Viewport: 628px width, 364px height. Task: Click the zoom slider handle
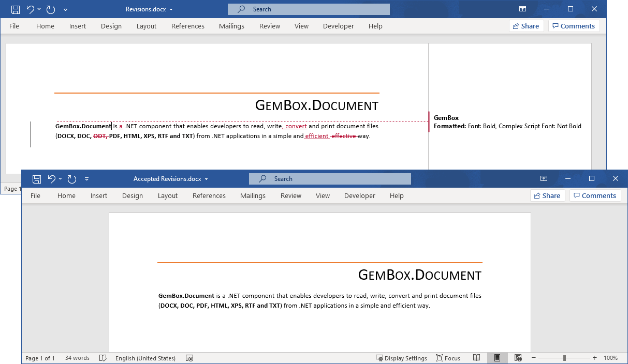[564, 358]
